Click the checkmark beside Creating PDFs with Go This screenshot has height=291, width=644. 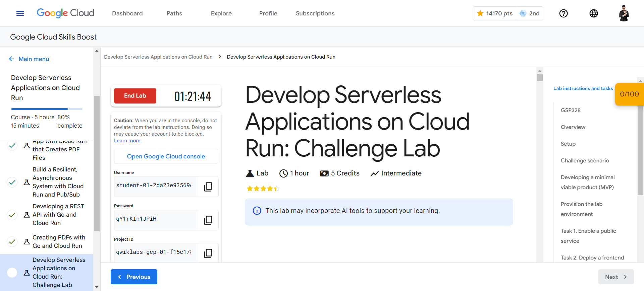coord(12,241)
